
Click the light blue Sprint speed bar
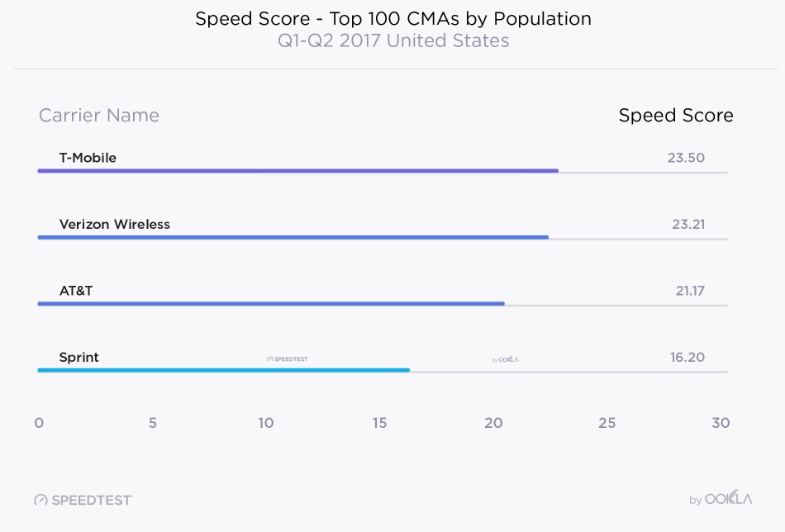point(223,370)
